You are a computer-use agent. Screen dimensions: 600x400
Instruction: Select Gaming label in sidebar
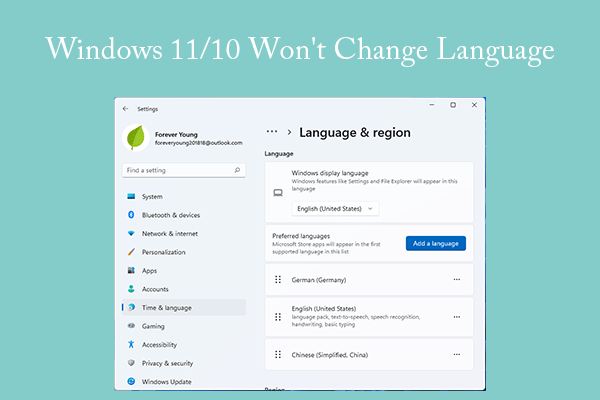(153, 326)
